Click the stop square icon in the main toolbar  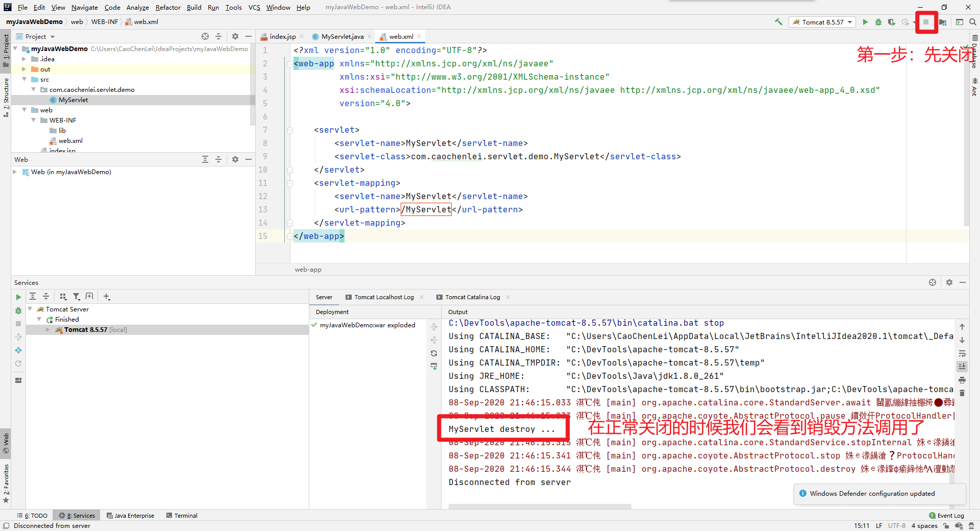[926, 22]
